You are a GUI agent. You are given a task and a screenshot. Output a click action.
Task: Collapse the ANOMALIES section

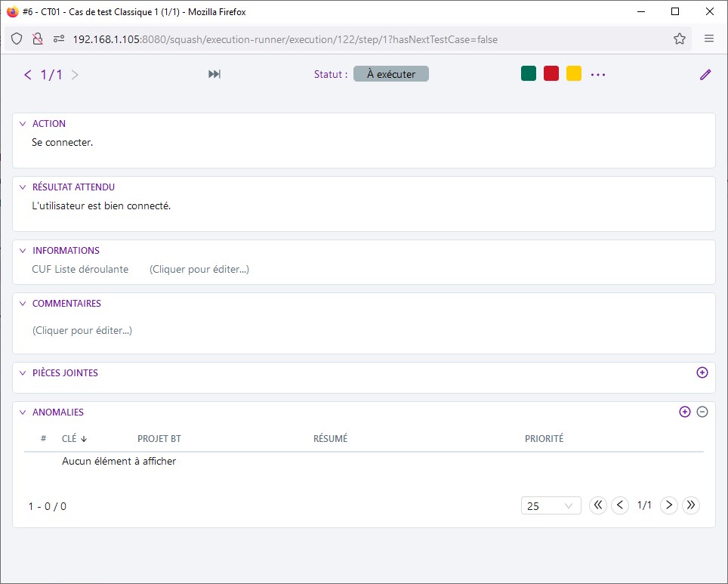23,413
